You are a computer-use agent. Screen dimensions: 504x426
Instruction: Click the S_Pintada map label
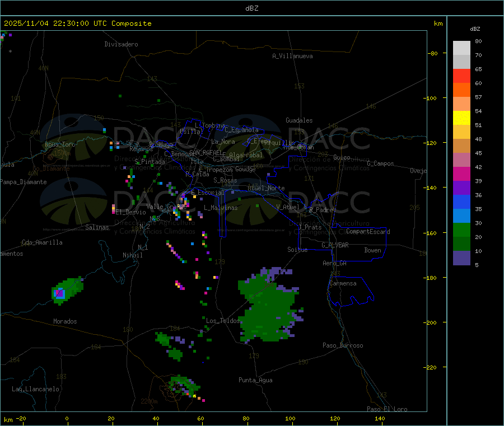(150, 162)
